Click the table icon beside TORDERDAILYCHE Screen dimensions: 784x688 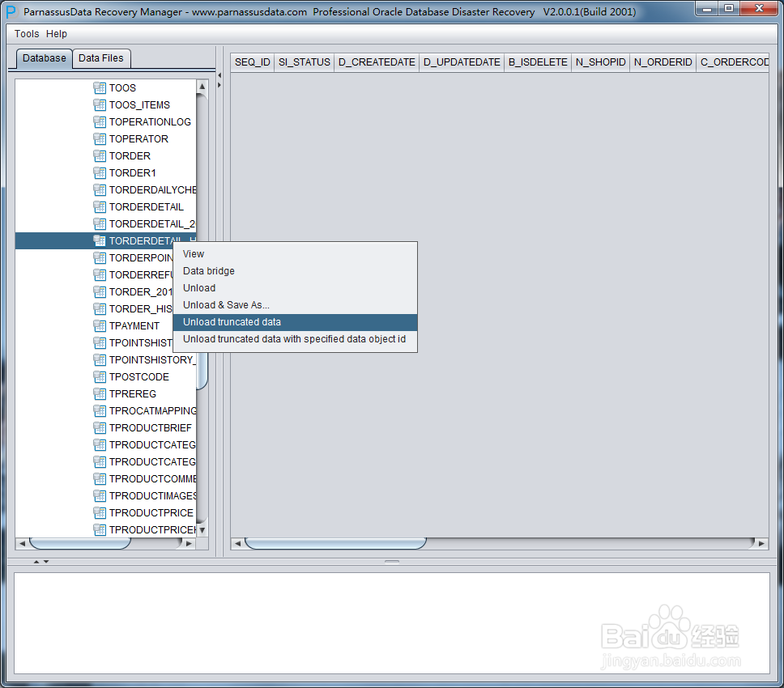tap(100, 190)
